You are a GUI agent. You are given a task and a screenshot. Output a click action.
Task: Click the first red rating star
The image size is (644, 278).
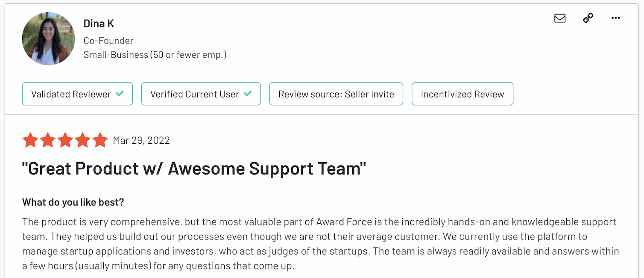point(30,140)
